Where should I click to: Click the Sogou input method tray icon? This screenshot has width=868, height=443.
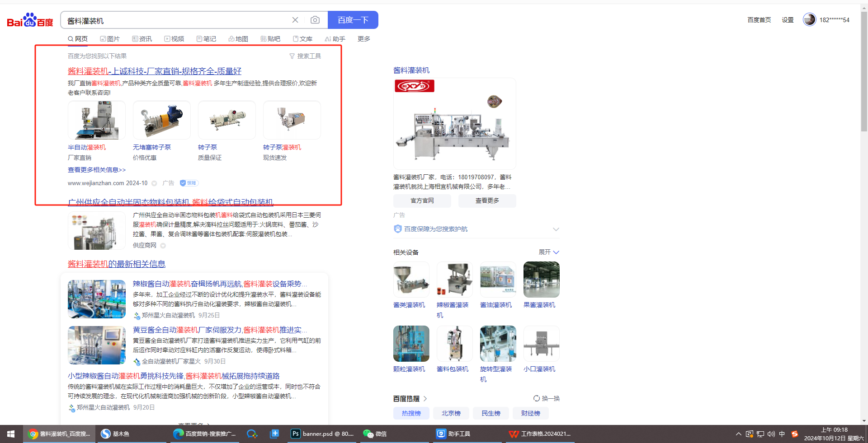[x=795, y=434]
